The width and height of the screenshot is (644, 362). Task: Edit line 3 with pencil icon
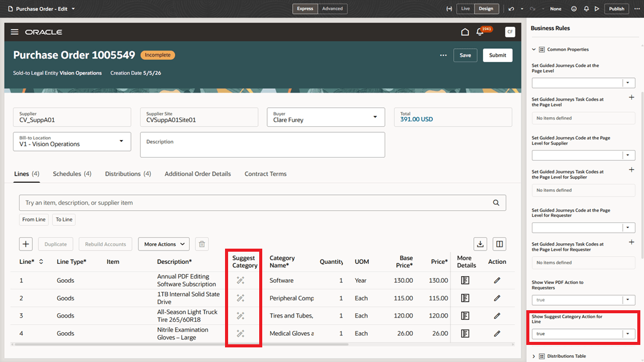[x=497, y=316]
